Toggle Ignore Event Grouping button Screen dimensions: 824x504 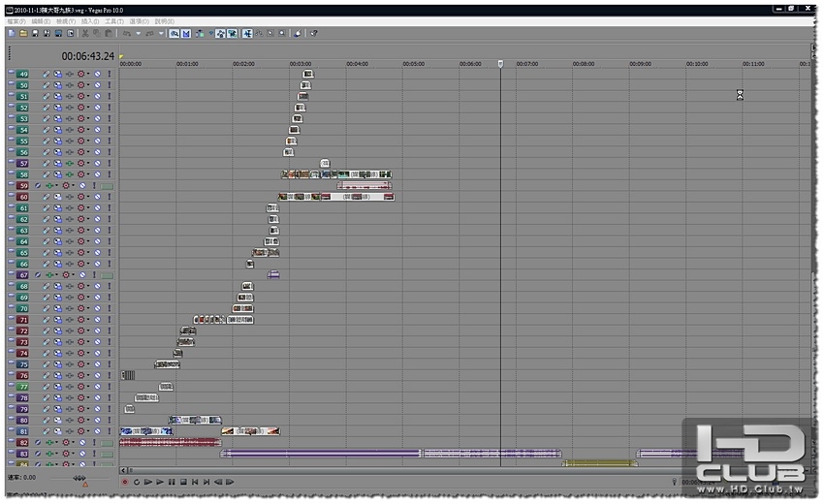tap(233, 33)
